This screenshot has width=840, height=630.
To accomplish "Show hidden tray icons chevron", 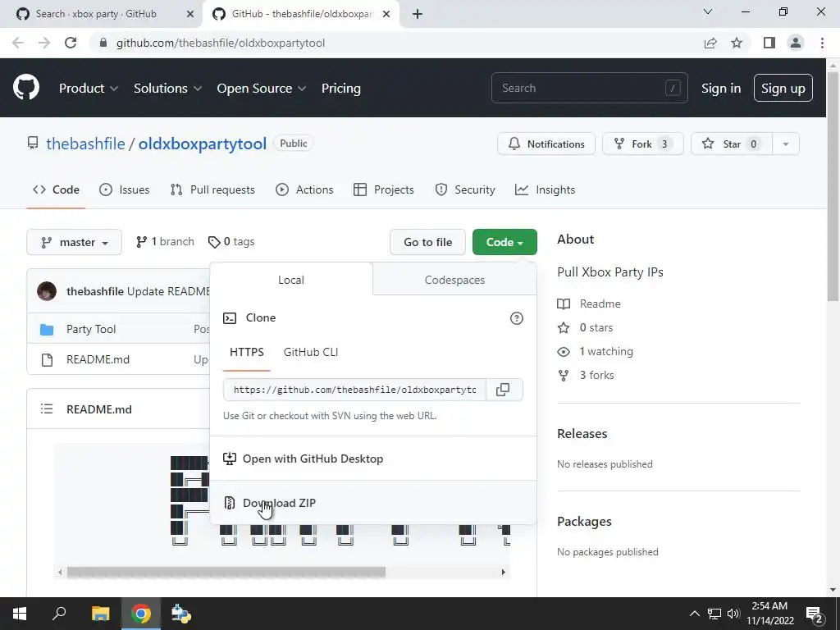I will pyautogui.click(x=694, y=614).
